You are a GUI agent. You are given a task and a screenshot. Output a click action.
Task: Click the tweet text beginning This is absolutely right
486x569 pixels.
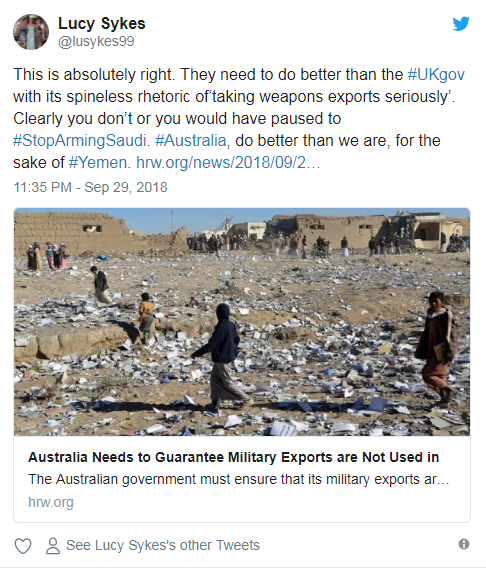tap(239, 118)
